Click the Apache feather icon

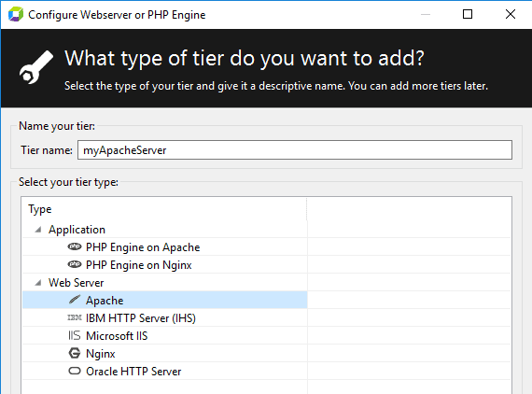[75, 300]
